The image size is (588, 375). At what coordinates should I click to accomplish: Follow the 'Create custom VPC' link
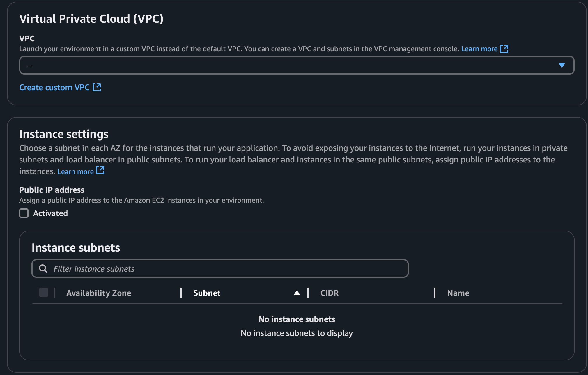tap(54, 87)
